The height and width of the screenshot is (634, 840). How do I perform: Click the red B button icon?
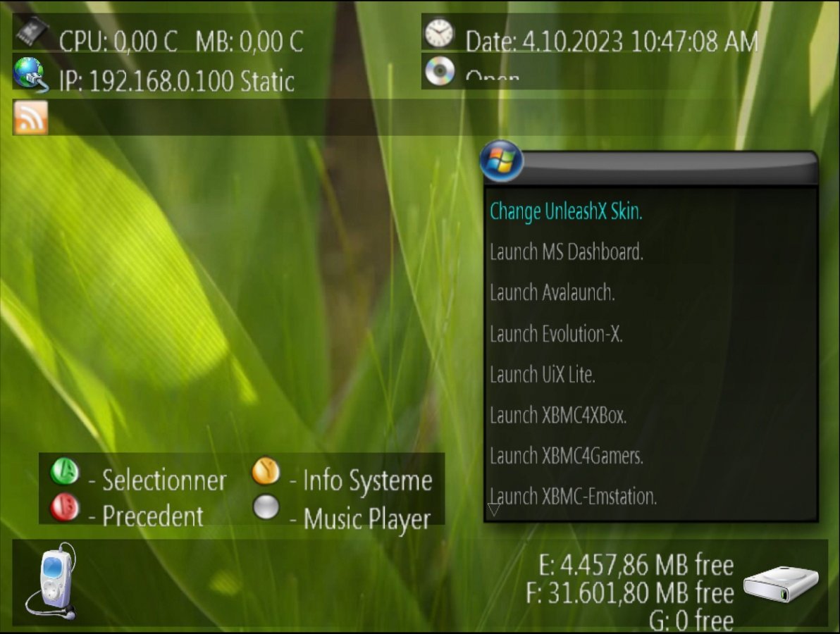tap(65, 506)
